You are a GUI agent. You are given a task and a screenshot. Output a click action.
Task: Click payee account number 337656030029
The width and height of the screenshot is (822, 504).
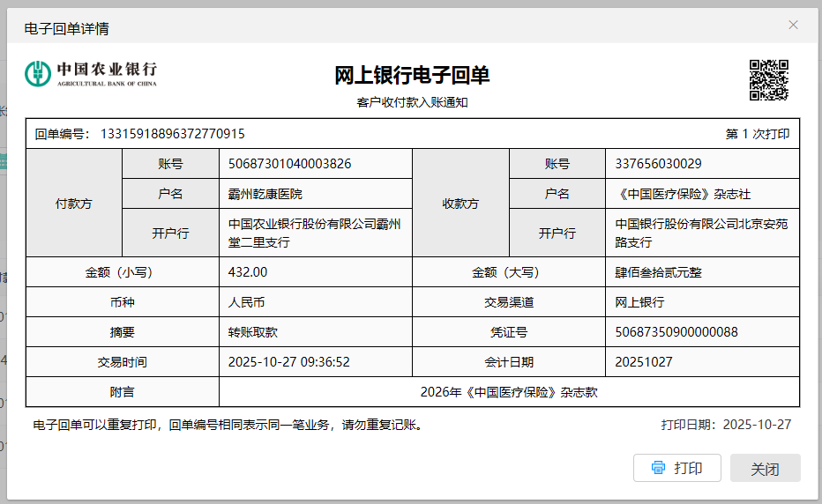(658, 164)
